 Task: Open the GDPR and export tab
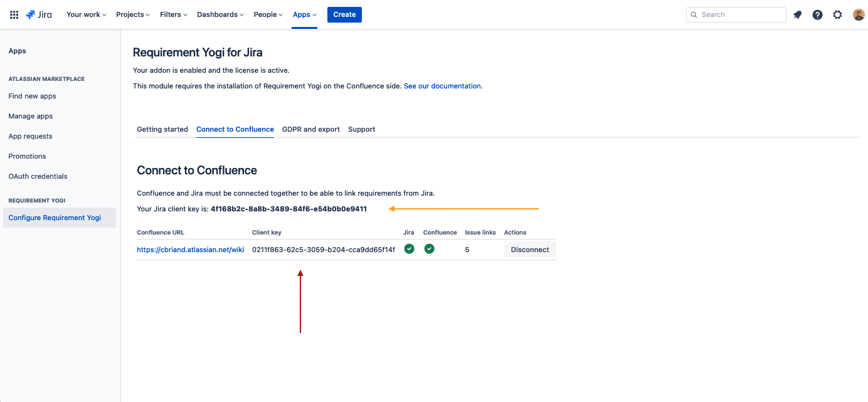[310, 129]
